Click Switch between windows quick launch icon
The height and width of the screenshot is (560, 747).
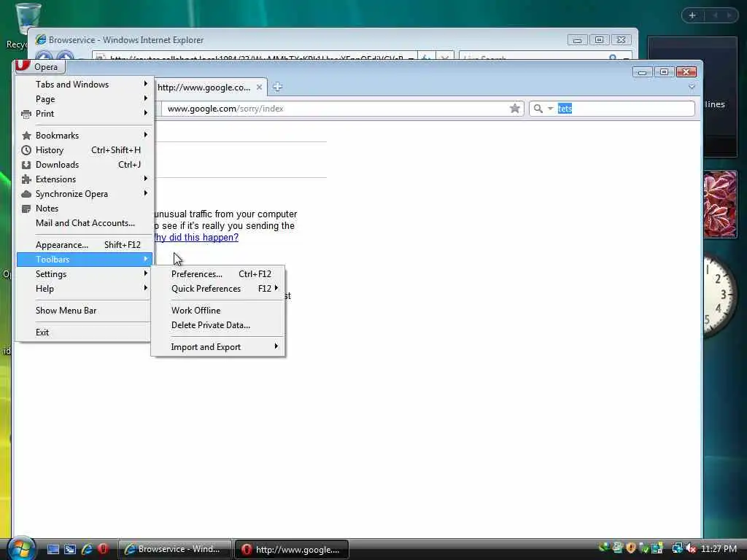click(x=70, y=549)
